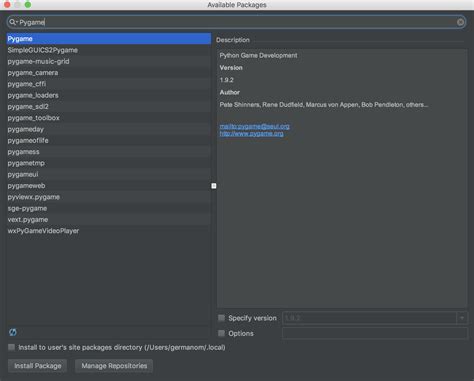Click the Python Game Development description text
This screenshot has height=381, width=474.
tap(258, 55)
